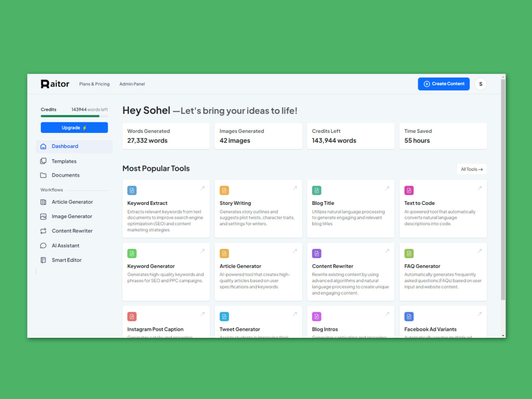Viewport: 532px width, 399px height.
Task: Select the Instagram Post Caption icon
Action: 132,316
